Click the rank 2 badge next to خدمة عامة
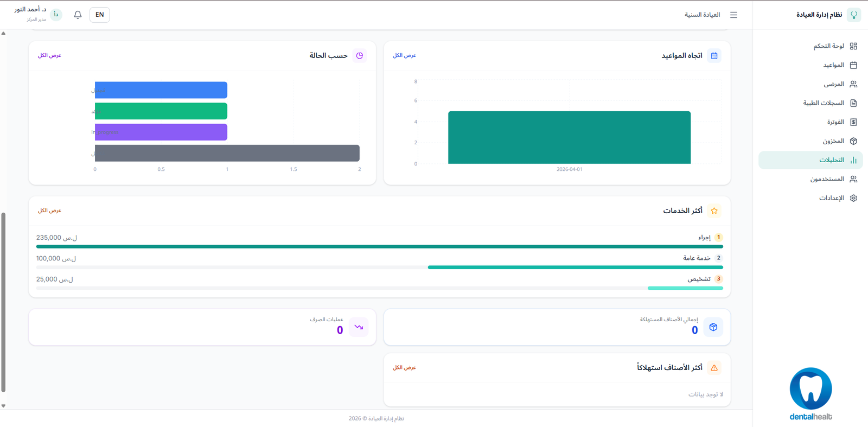The width and height of the screenshot is (868, 427). click(718, 258)
